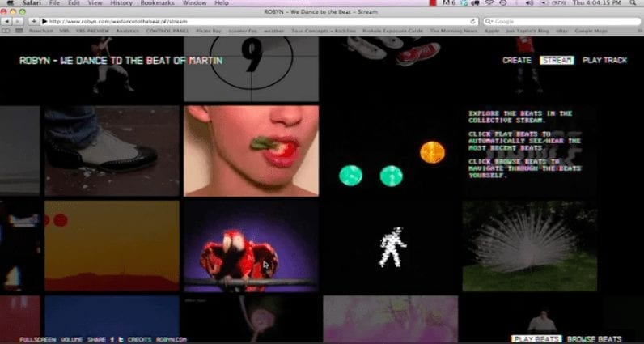Open the weather bookmark
Image resolution: width=644 pixels, height=344 pixels.
[274, 31]
